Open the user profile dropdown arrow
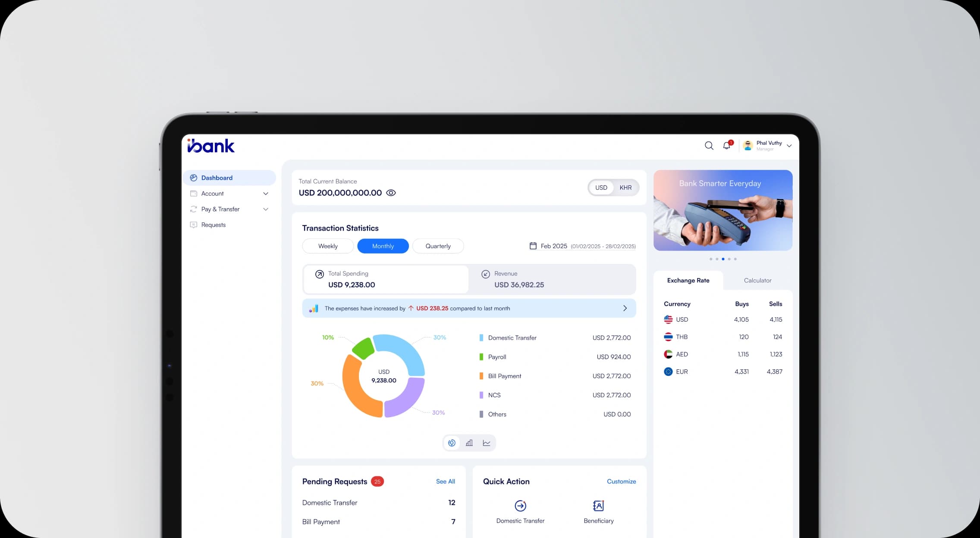This screenshot has width=980, height=538. pos(789,146)
